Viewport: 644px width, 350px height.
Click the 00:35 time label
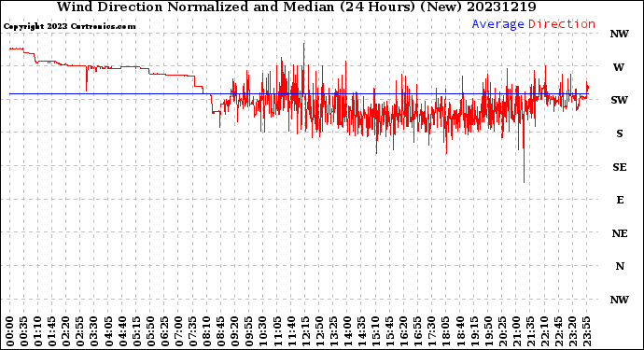pyautogui.click(x=24, y=331)
